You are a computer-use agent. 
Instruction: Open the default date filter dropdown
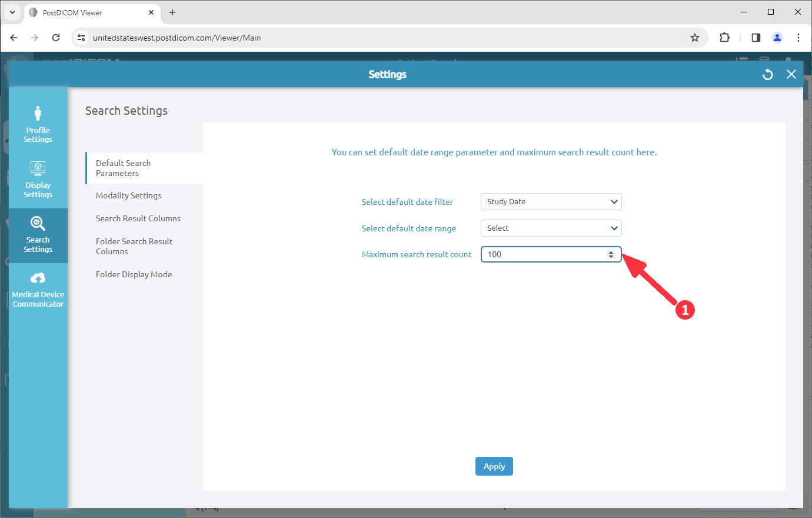point(551,201)
